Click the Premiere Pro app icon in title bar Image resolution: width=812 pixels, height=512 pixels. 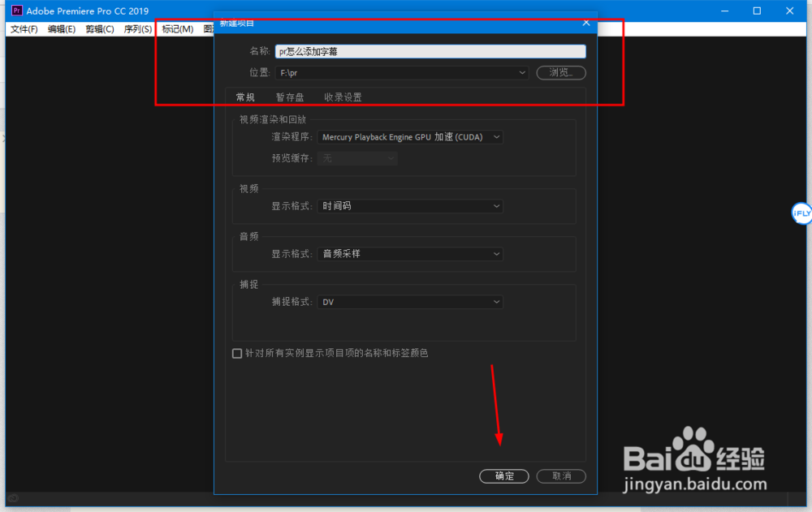(x=16, y=11)
